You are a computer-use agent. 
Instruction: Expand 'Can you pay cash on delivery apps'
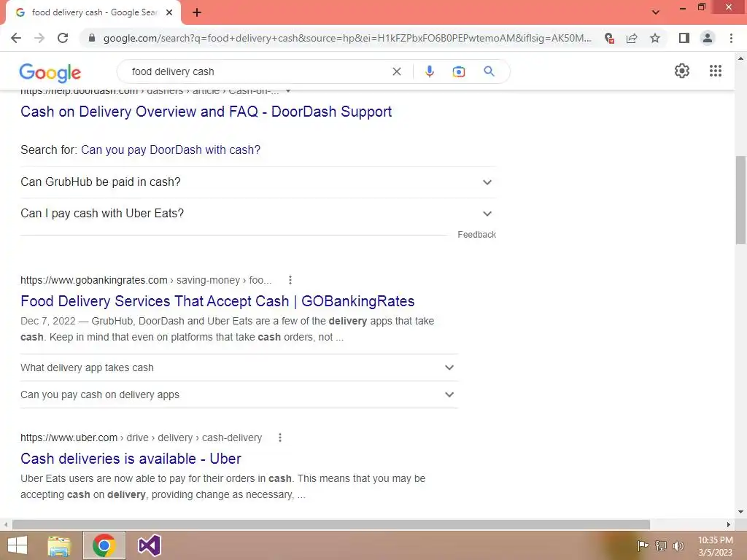[239, 394]
